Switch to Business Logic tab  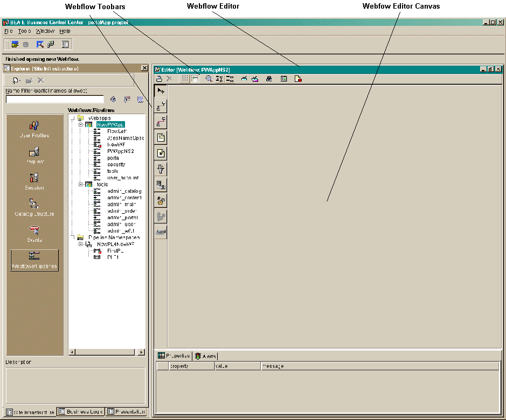81,411
